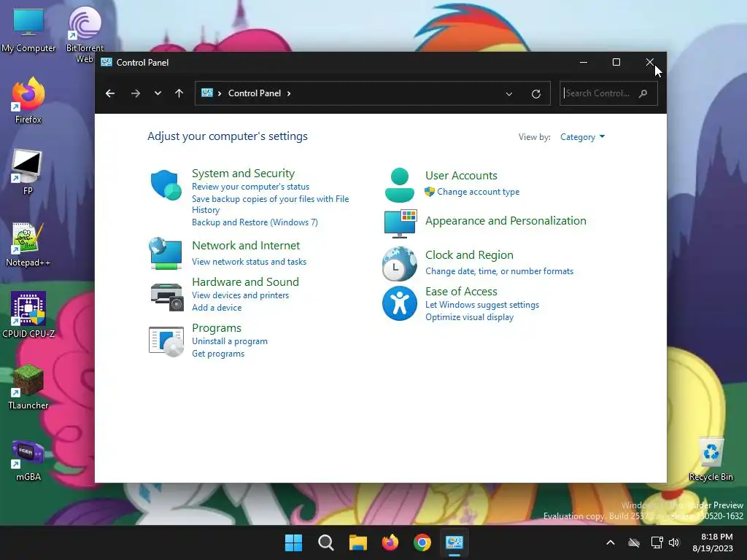This screenshot has width=747, height=560.
Task: Go up one level arrow
Action: click(179, 93)
